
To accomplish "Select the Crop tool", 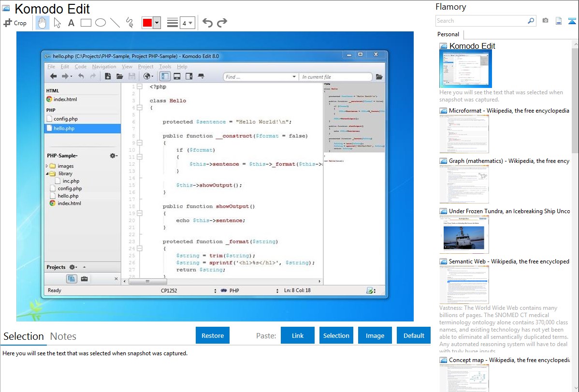I will click(15, 23).
